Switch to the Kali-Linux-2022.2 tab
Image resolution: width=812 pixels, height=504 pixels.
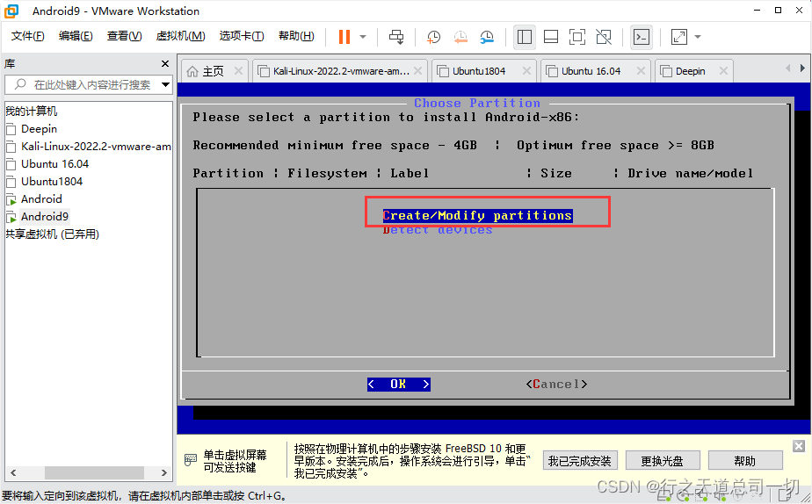[x=341, y=71]
